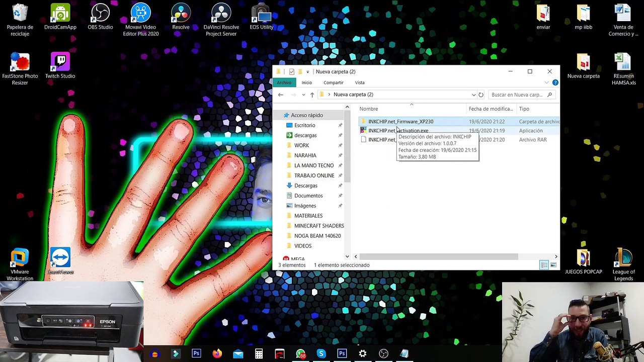Expand the address bar history dropdown
Viewport: 644px width, 362px height.
pyautogui.click(x=473, y=95)
